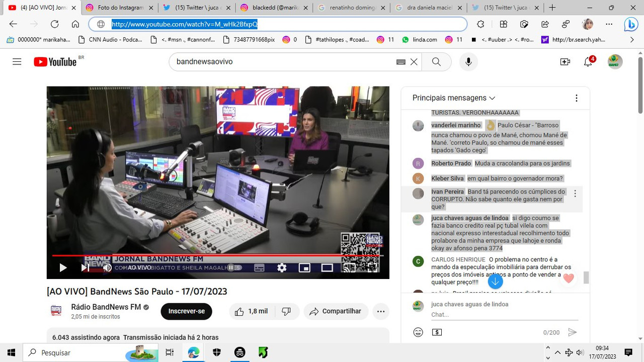644x362 pixels.
Task: Jump to newest chat messages arrow
Action: click(x=495, y=282)
